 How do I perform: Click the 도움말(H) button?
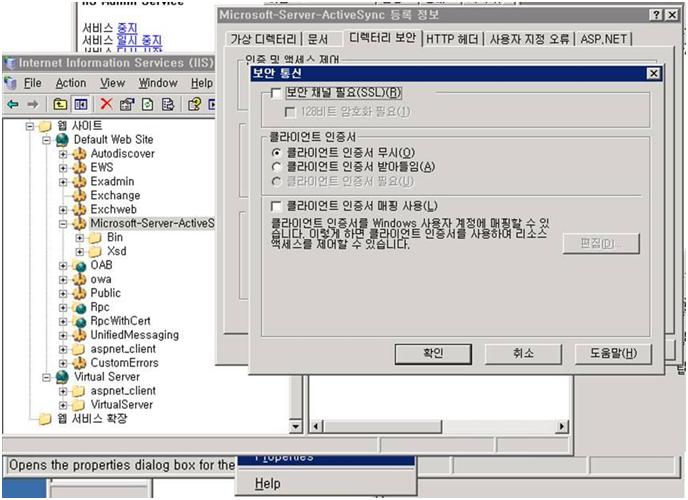click(x=613, y=354)
